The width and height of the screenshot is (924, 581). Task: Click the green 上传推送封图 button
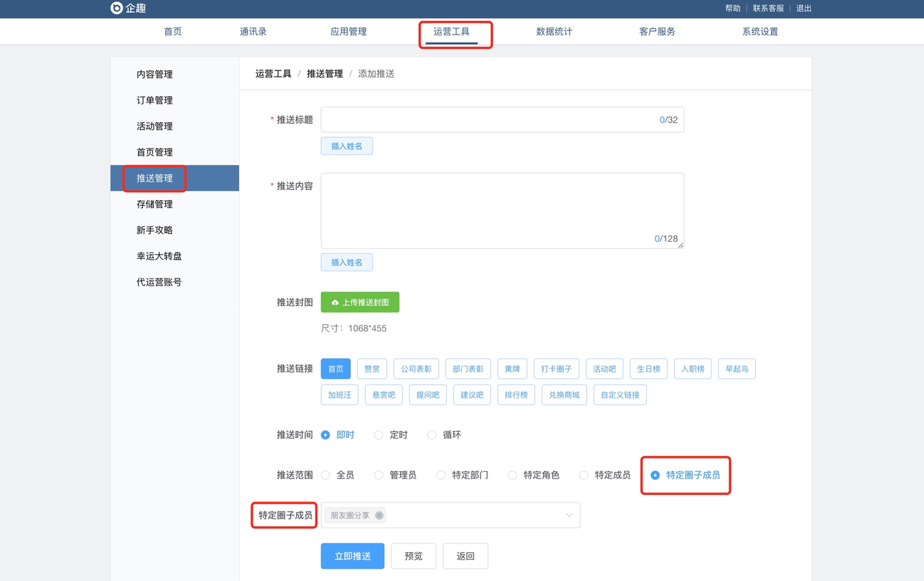click(x=360, y=302)
